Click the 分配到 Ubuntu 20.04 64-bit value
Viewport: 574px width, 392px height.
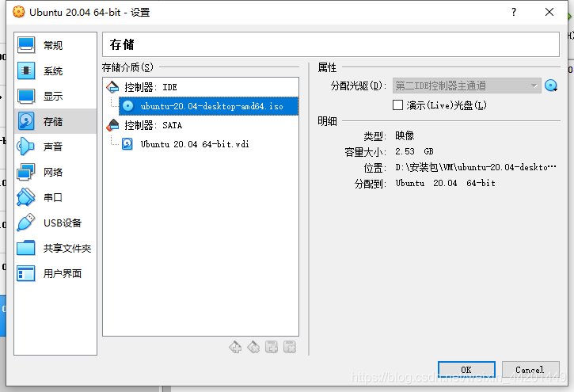click(x=445, y=183)
